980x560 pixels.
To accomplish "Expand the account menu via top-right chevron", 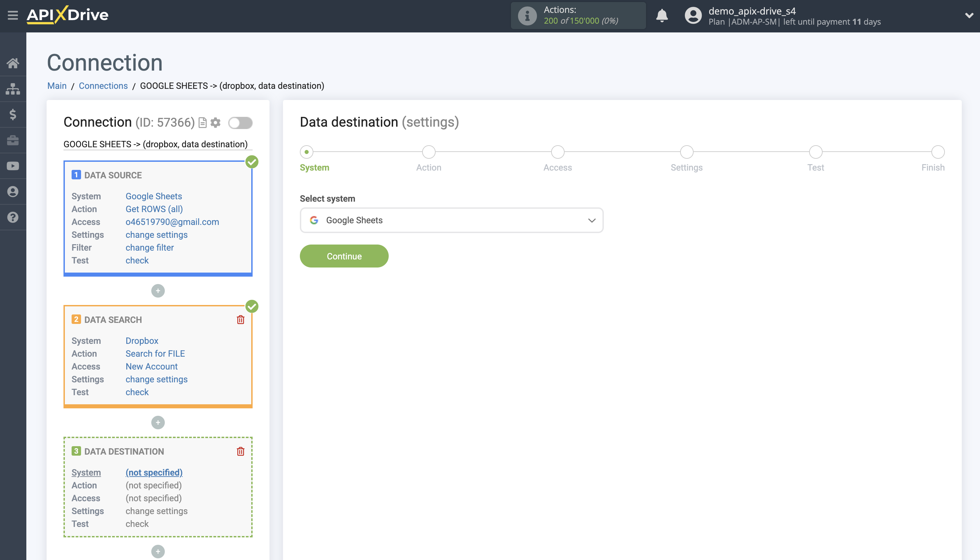I will click(970, 16).
